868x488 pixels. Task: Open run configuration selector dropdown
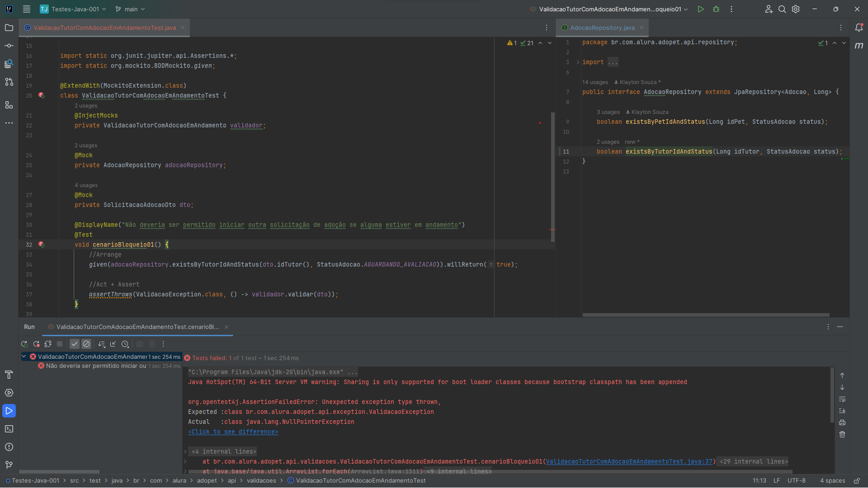click(x=609, y=9)
